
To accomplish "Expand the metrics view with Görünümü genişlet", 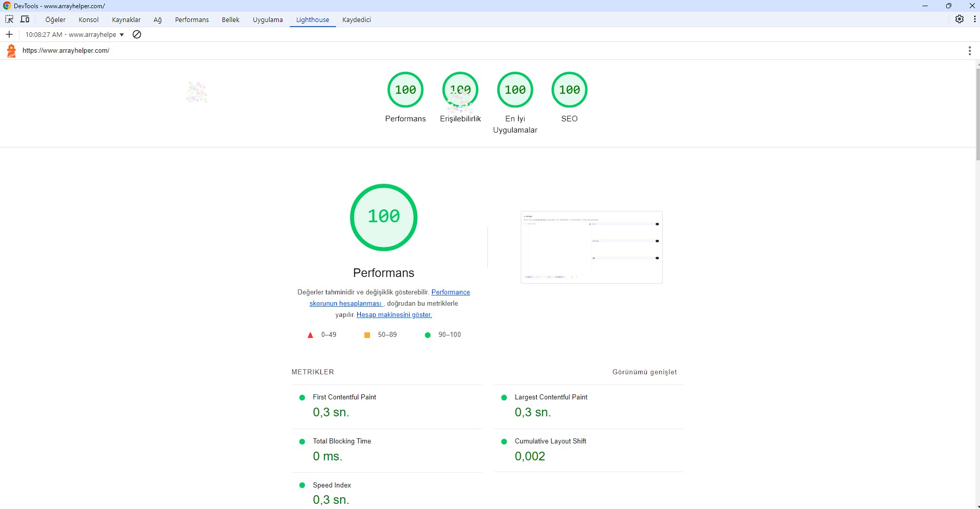I will click(644, 372).
